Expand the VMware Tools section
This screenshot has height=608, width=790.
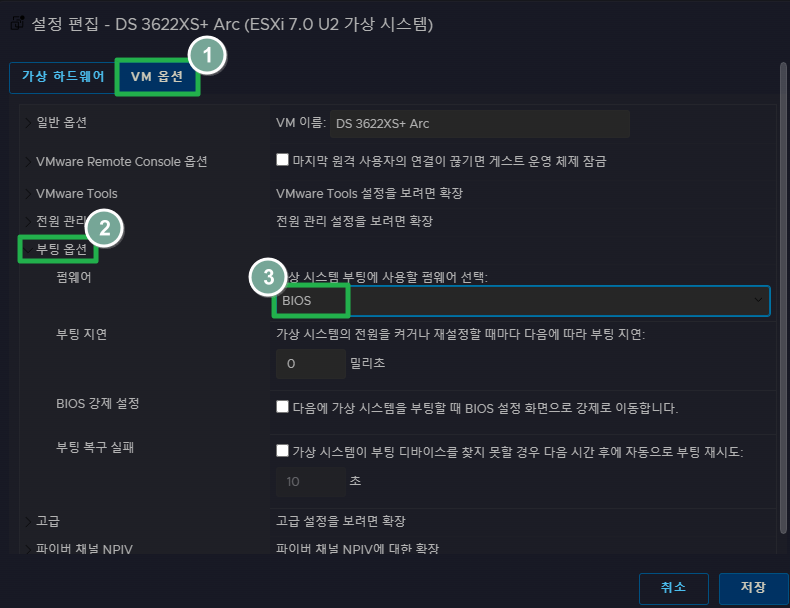[76, 193]
